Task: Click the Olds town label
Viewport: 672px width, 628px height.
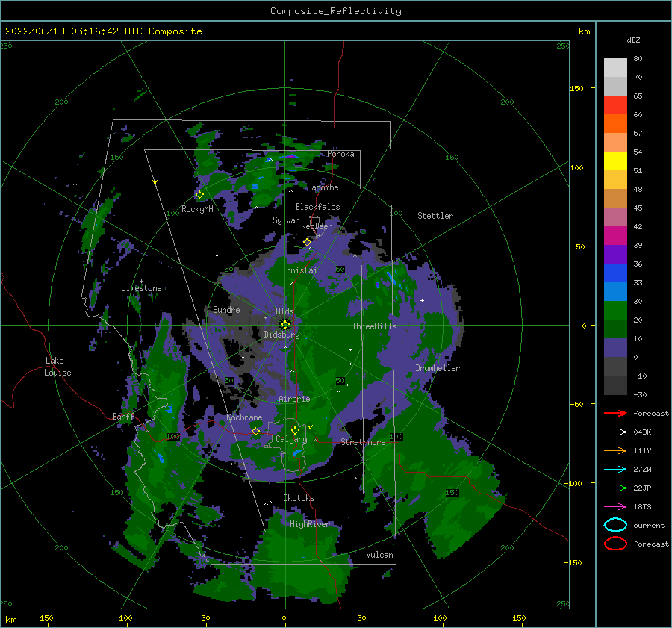Action: pos(284,311)
